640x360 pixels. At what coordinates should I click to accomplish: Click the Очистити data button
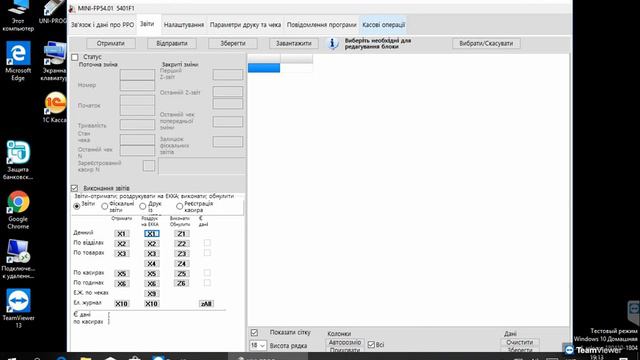(x=520, y=342)
